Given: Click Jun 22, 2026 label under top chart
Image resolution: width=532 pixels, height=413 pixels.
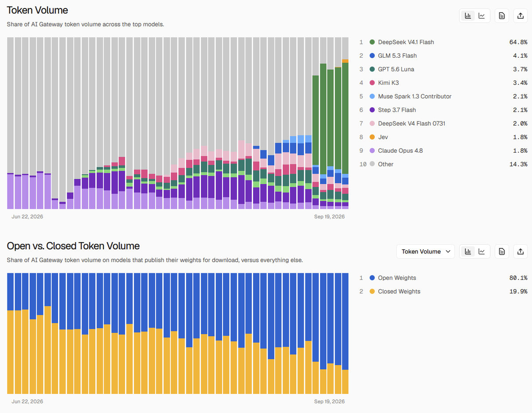Looking at the screenshot, I should point(27,216).
